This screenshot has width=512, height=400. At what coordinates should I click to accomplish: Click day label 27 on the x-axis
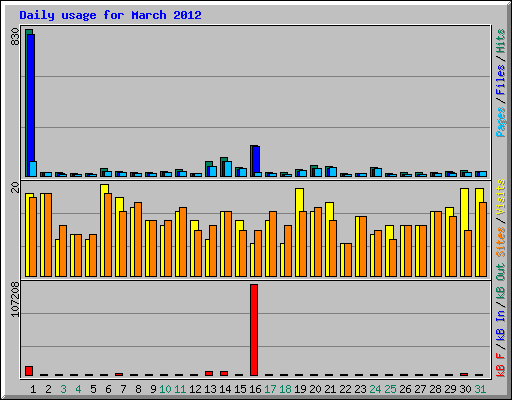[x=420, y=389]
